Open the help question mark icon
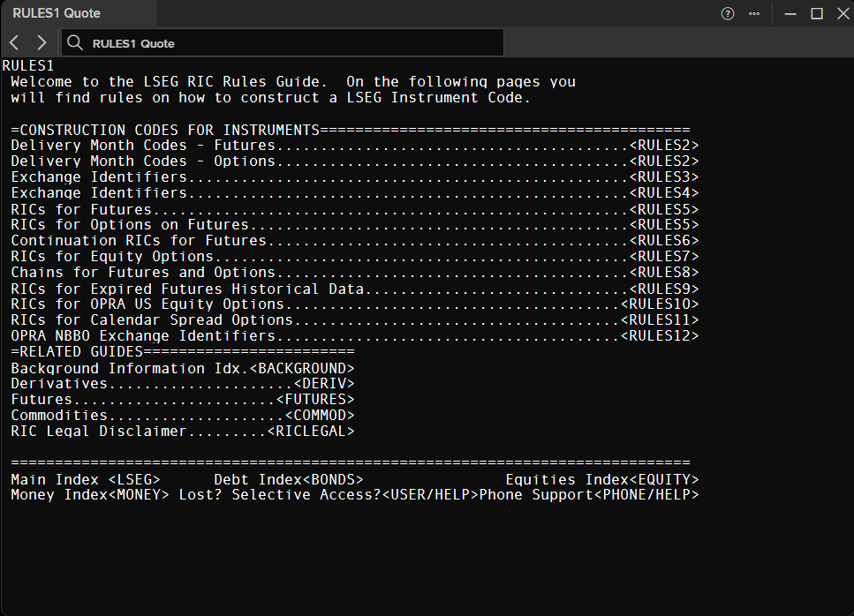 pos(728,13)
